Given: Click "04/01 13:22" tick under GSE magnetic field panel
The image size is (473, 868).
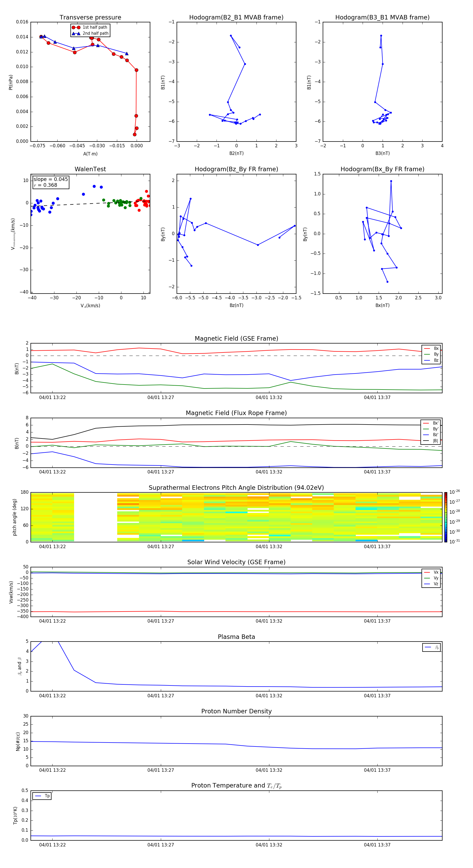Looking at the screenshot, I should (x=53, y=398).
